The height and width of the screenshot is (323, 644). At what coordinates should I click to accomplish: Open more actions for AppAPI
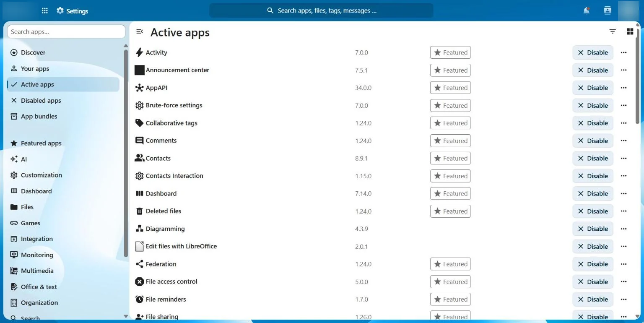click(623, 88)
